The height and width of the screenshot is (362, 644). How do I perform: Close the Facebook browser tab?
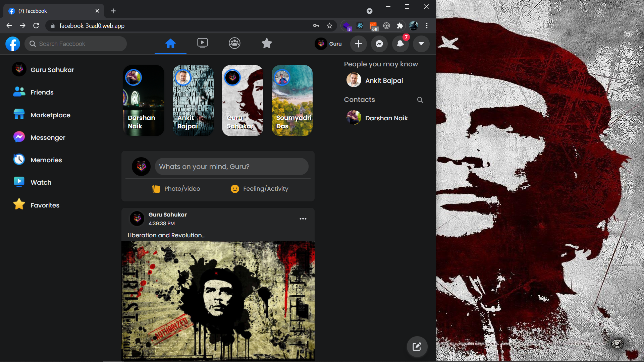[x=97, y=11]
